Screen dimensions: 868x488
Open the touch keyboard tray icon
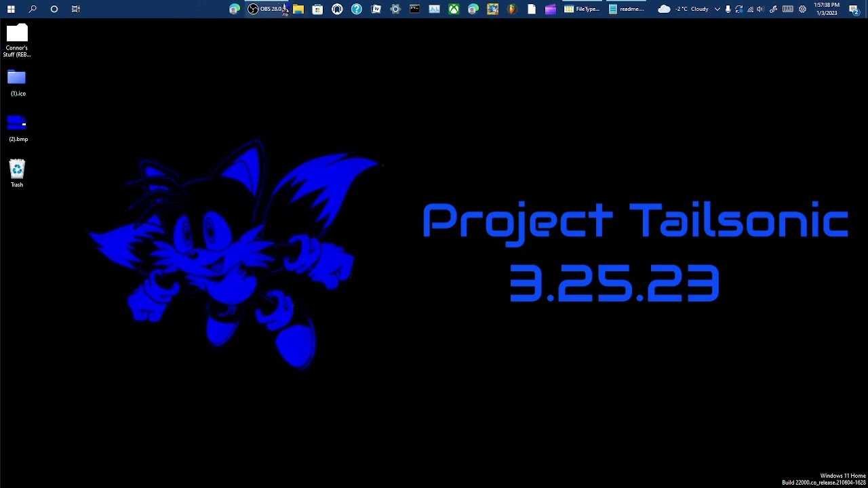click(788, 9)
